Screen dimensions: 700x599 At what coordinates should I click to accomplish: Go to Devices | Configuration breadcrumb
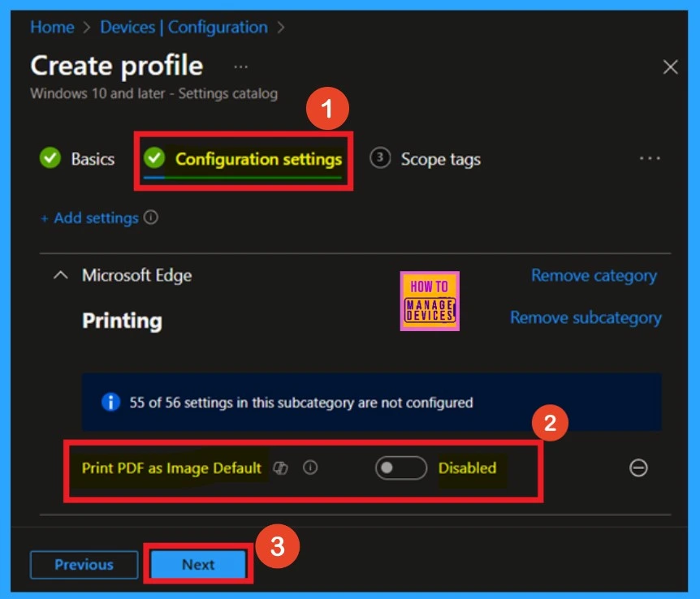coord(184,28)
